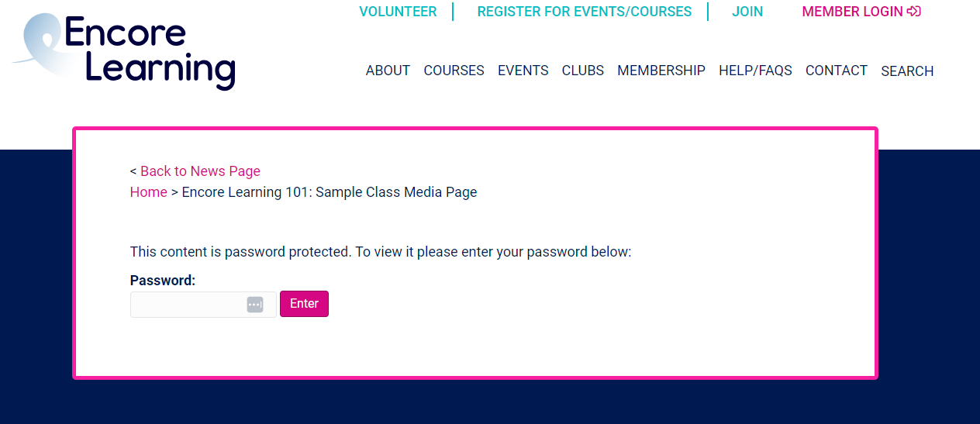Click the Home breadcrumb link
The image size is (980, 424).
click(148, 192)
